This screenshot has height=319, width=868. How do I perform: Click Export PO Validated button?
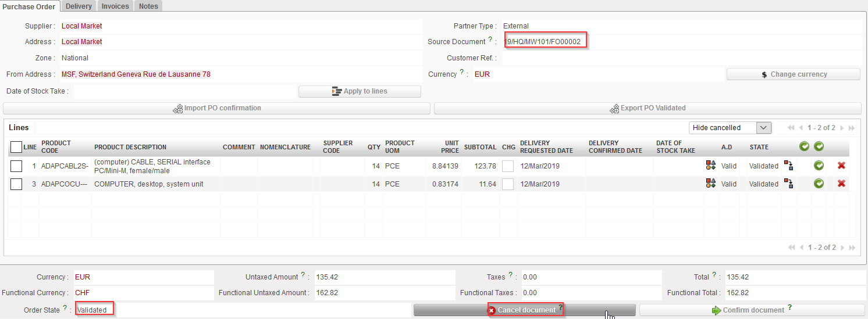pos(648,108)
